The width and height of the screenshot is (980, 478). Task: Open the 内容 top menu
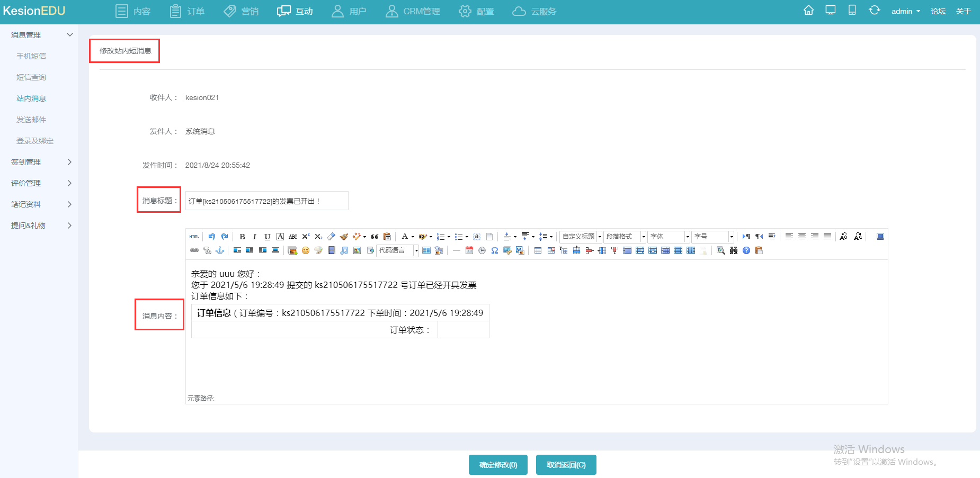133,11
